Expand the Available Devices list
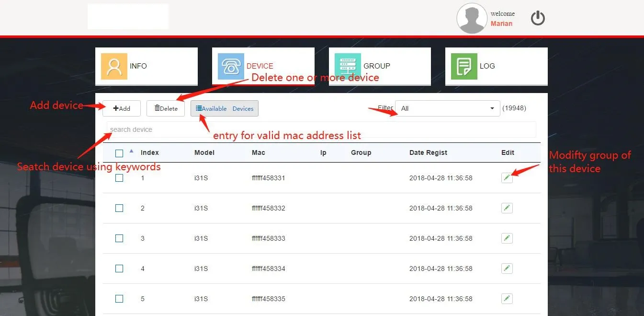 pyautogui.click(x=224, y=108)
